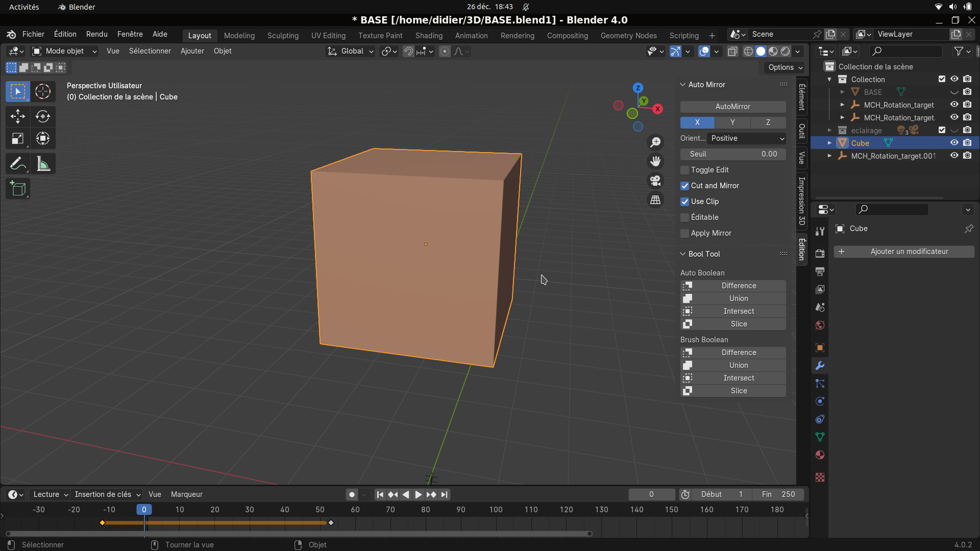
Task: Select the Rotate tool icon
Action: click(43, 116)
